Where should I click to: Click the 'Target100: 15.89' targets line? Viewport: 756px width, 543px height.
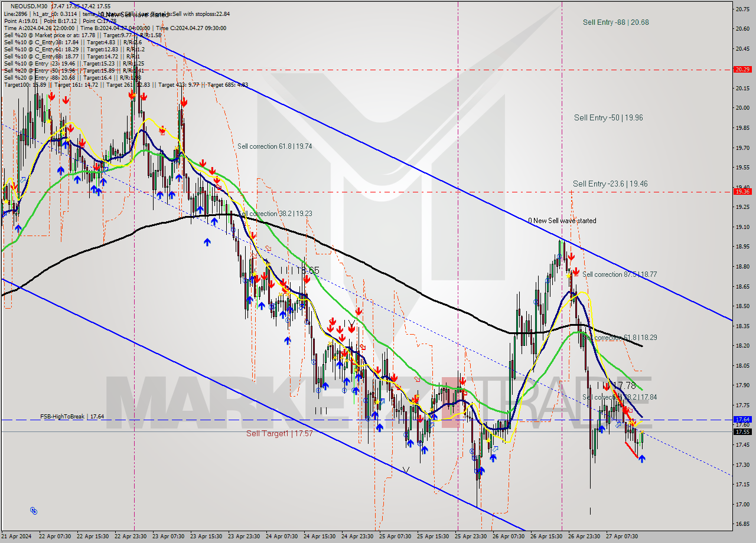[x=126, y=84]
